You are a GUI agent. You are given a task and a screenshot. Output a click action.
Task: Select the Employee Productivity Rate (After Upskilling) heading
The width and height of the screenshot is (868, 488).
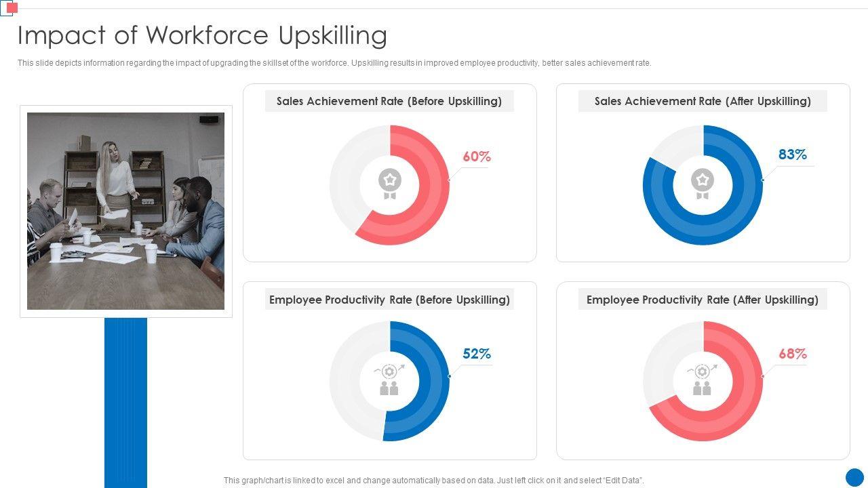pyautogui.click(x=703, y=300)
